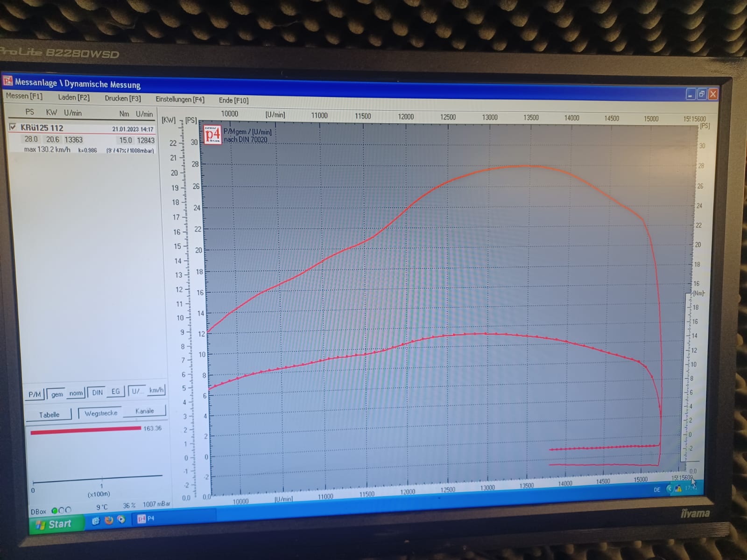Open Windows Media Player quick launch icon
The width and height of the screenshot is (747, 560).
coord(121,519)
